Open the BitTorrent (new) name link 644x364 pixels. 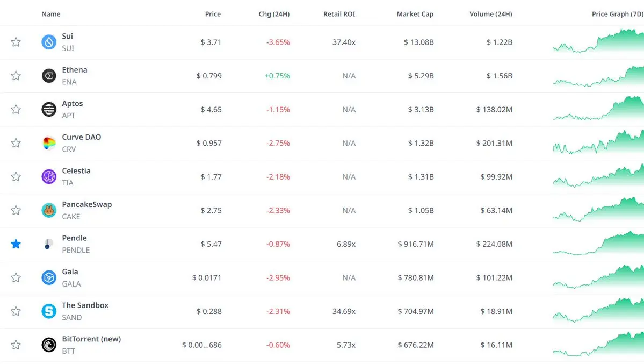pyautogui.click(x=91, y=339)
